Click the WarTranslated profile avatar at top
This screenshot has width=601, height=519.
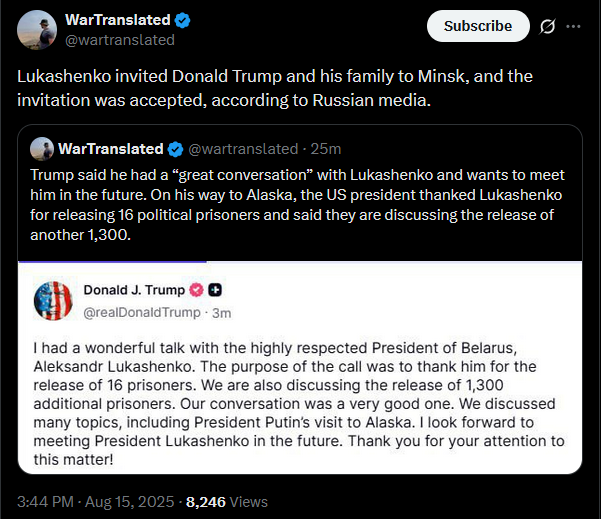[x=36, y=29]
